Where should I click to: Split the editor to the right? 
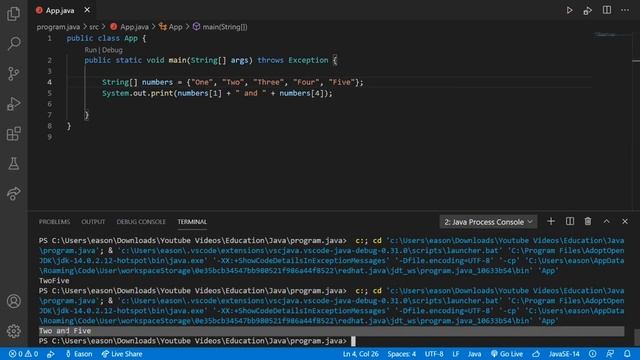[x=607, y=10]
